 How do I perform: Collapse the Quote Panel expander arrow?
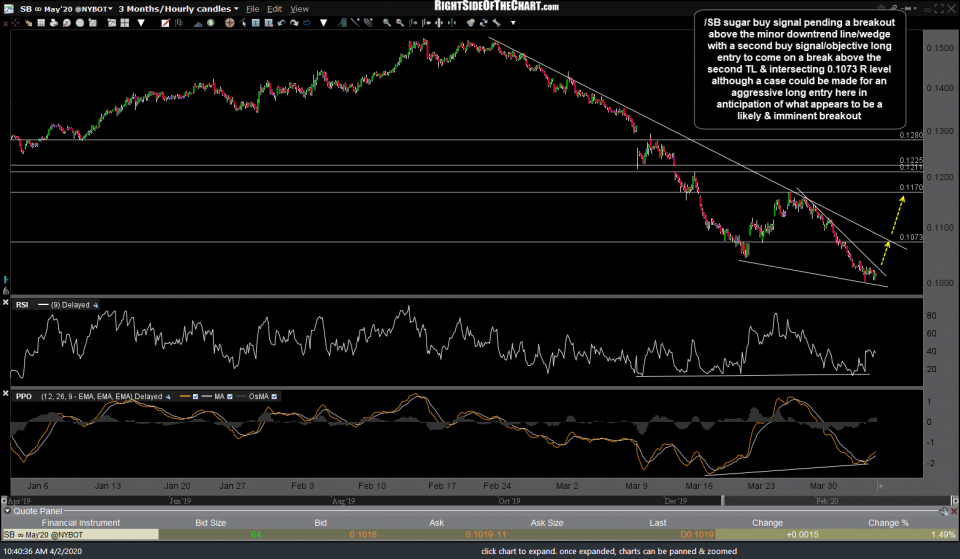[x=7, y=510]
